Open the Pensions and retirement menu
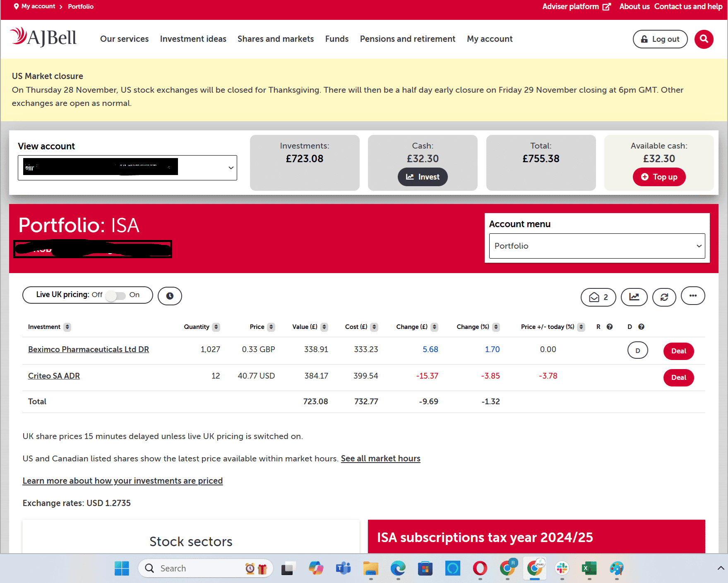 pyautogui.click(x=407, y=39)
